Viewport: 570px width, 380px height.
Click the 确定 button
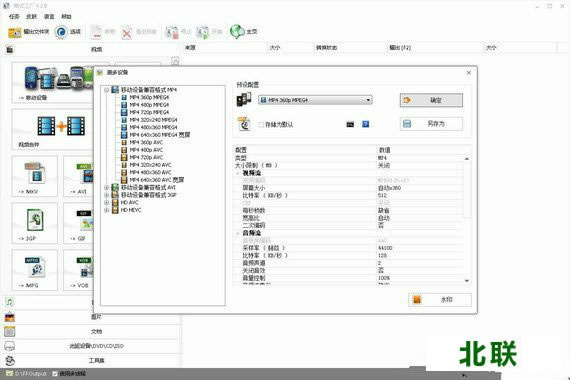431,100
